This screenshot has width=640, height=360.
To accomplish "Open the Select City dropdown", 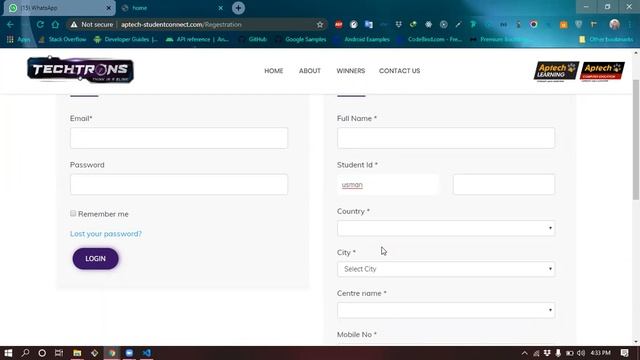I will (x=446, y=269).
